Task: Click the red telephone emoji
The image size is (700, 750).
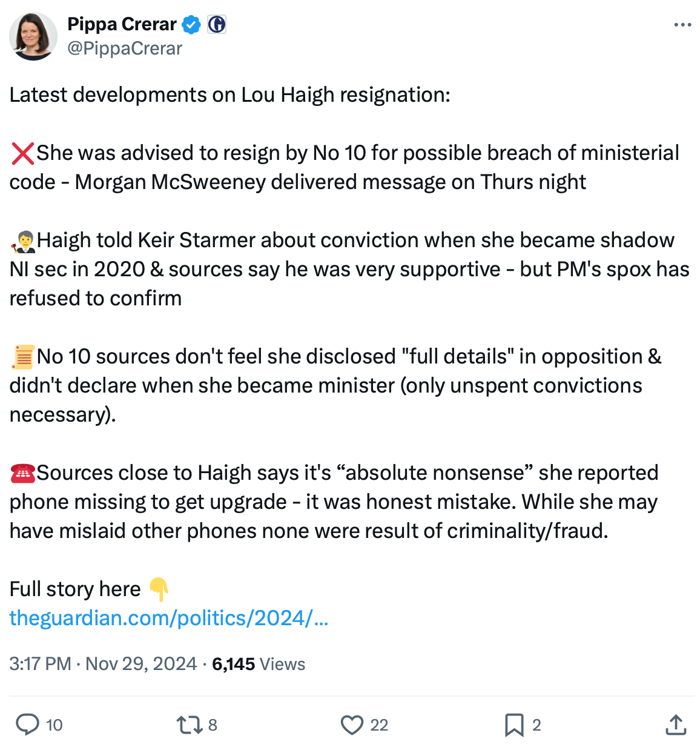Action: click(23, 473)
